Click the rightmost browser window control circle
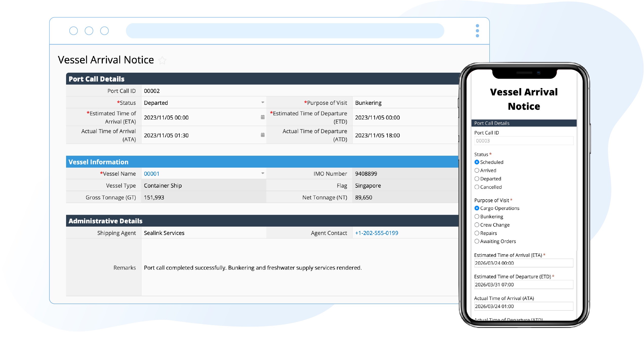Image resolution: width=644 pixels, height=337 pixels. click(x=104, y=31)
